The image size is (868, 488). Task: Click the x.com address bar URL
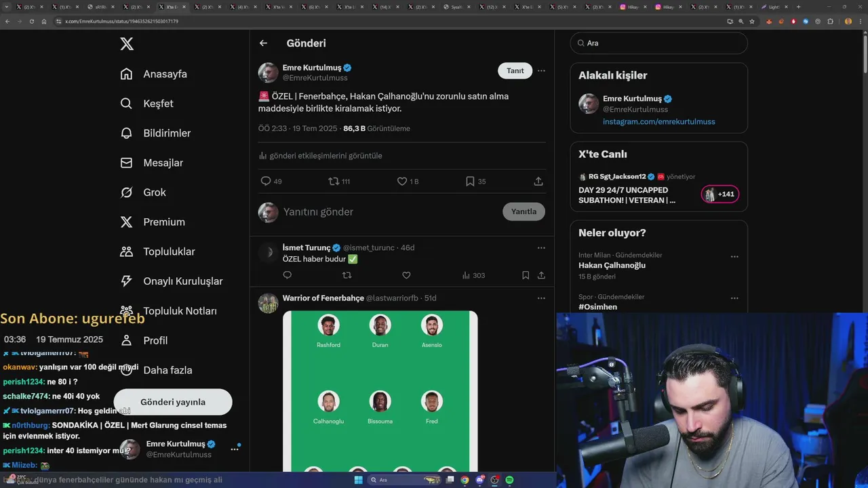pos(122,22)
